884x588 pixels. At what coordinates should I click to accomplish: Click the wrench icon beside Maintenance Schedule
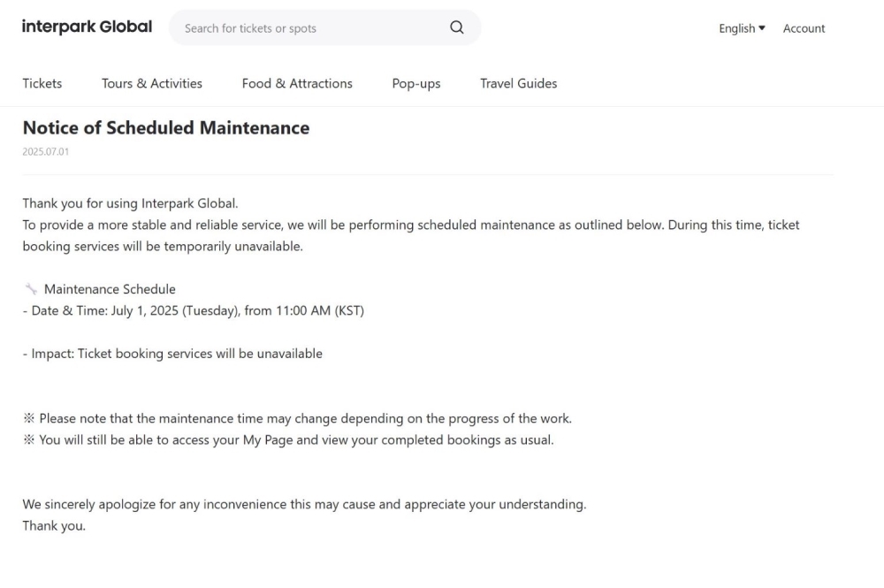[x=31, y=289]
